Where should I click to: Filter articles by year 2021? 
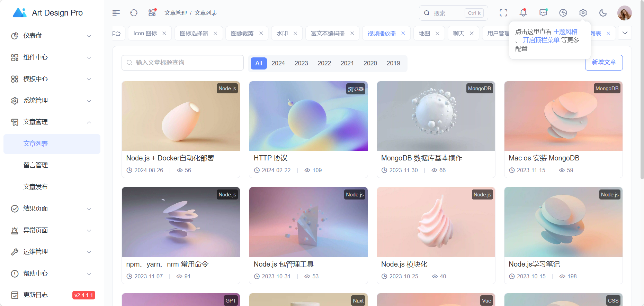[347, 63]
